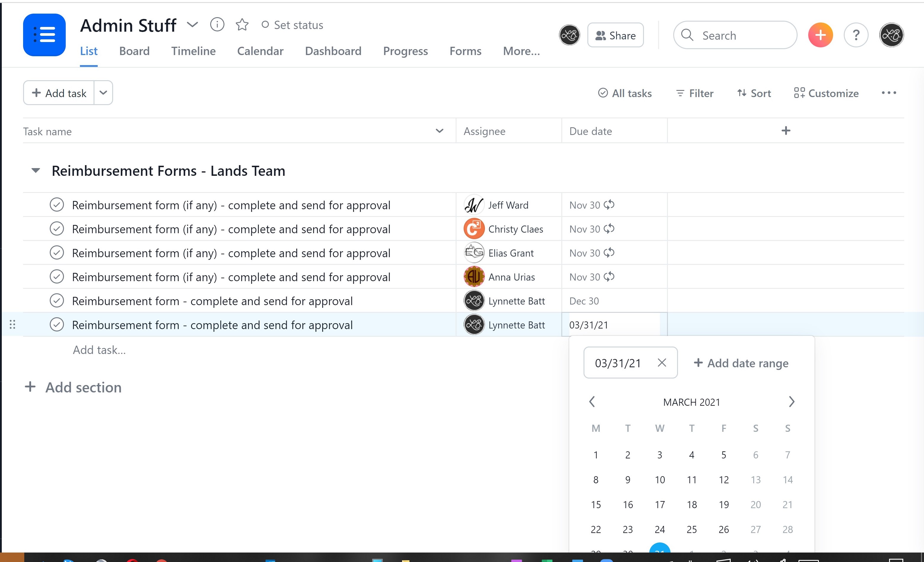
Task: Open the Task name column dropdown
Action: tap(440, 131)
